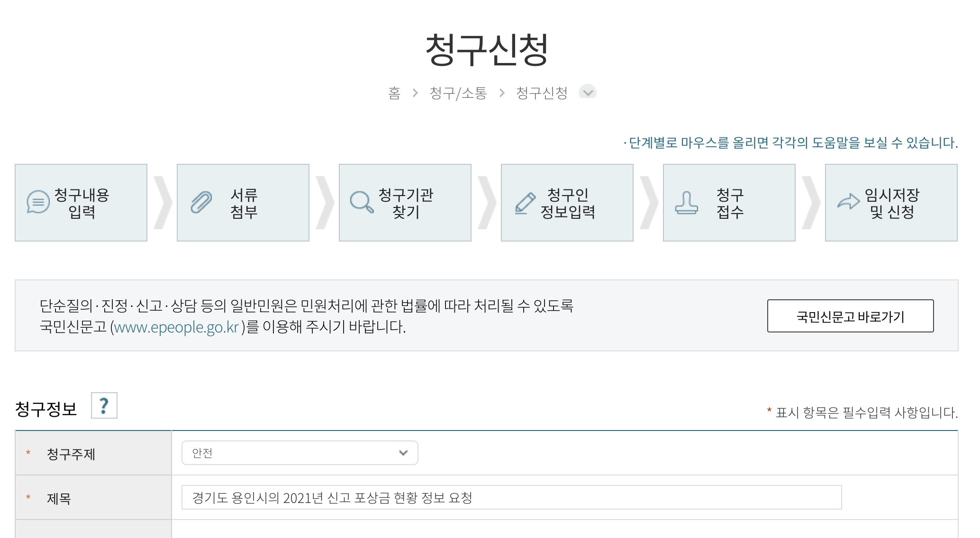Click into the 제목 text input field
Viewport: 980px width, 538px height.
[x=511, y=497]
